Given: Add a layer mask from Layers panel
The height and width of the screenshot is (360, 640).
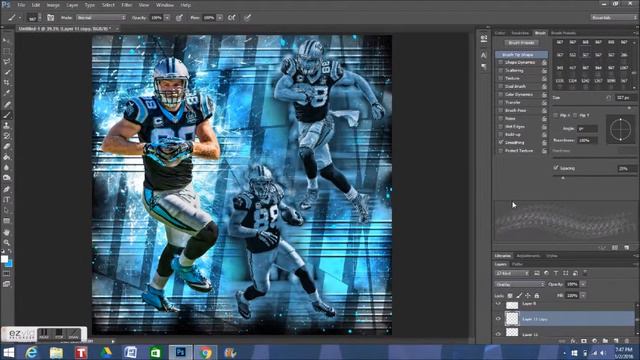Looking at the screenshot, I should [584, 340].
